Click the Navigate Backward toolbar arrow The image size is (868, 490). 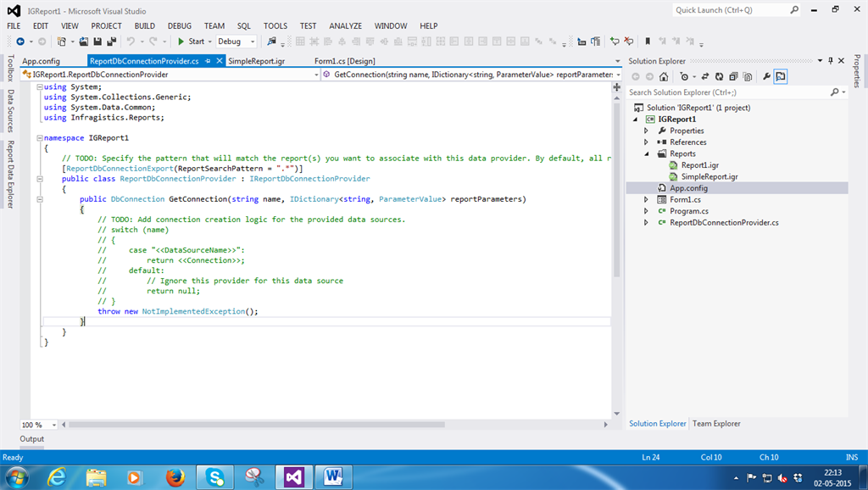coord(19,42)
